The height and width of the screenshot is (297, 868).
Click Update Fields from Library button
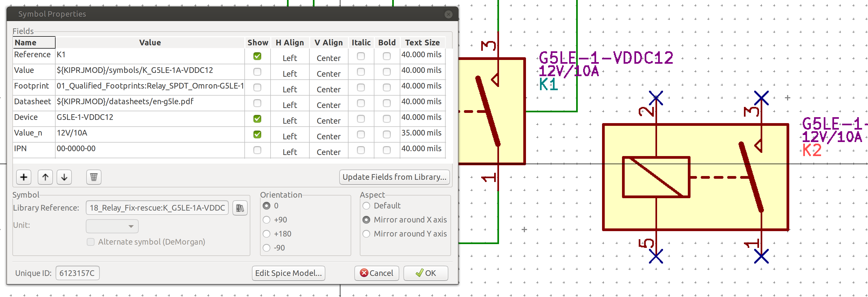(x=394, y=177)
